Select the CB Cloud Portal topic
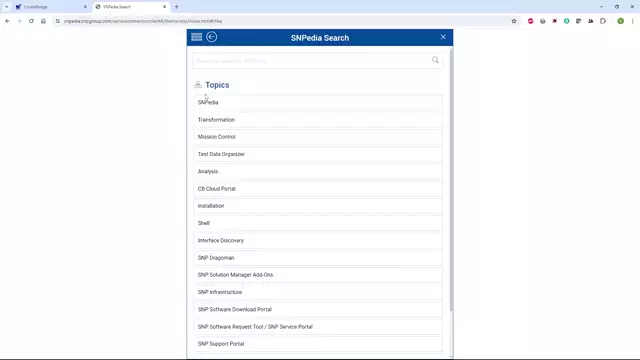The height and width of the screenshot is (360, 640). click(318, 189)
